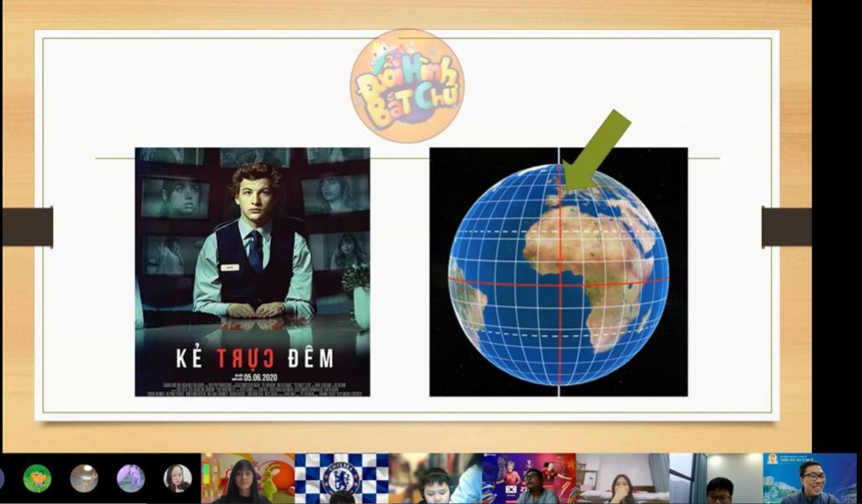Open the football-background participant video
The image size is (862, 504).
[x=529, y=478]
